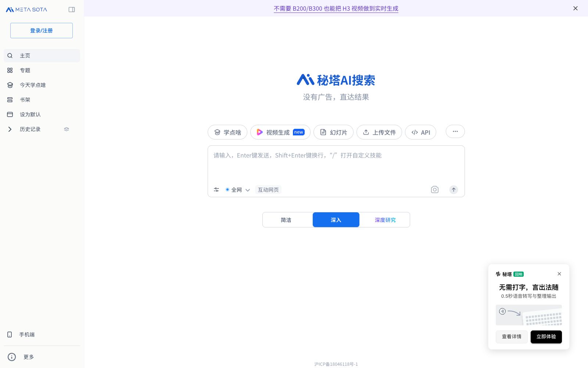Image resolution: width=588 pixels, height=368 pixels.
Task: Submit search with up-arrow icon
Action: (454, 190)
